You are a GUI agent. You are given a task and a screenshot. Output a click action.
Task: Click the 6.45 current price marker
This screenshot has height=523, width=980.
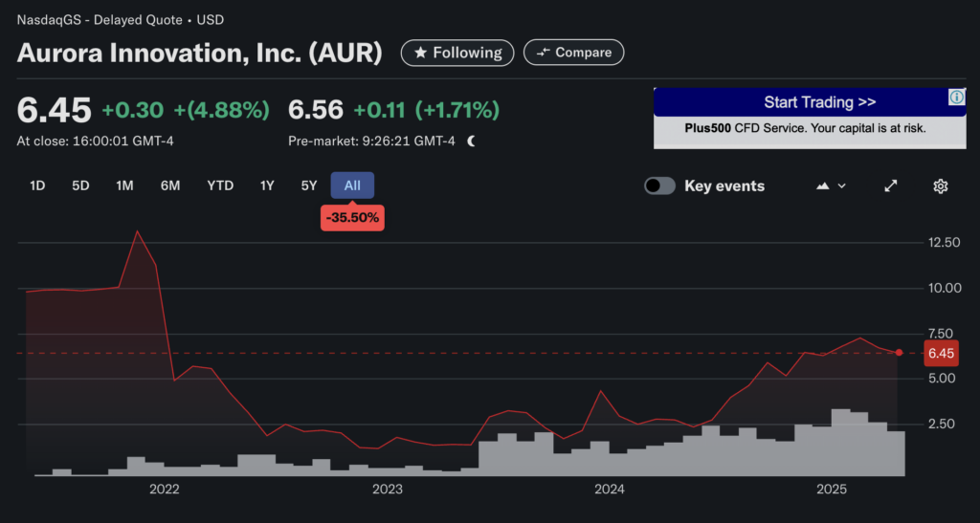pyautogui.click(x=941, y=354)
